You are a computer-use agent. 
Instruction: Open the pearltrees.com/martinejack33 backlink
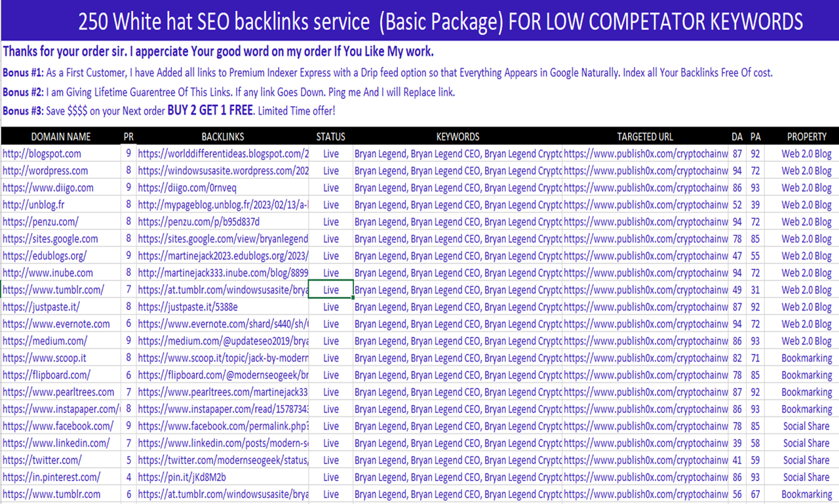pos(224,392)
